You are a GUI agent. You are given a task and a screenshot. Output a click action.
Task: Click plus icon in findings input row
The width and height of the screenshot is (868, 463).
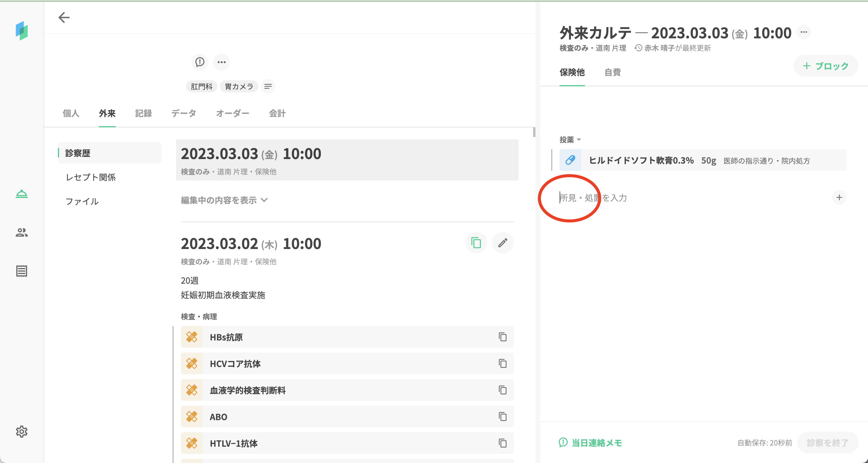(x=839, y=198)
